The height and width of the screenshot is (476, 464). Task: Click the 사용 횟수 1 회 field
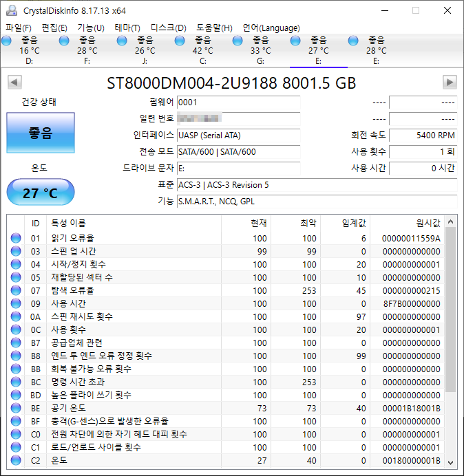pyautogui.click(x=423, y=151)
